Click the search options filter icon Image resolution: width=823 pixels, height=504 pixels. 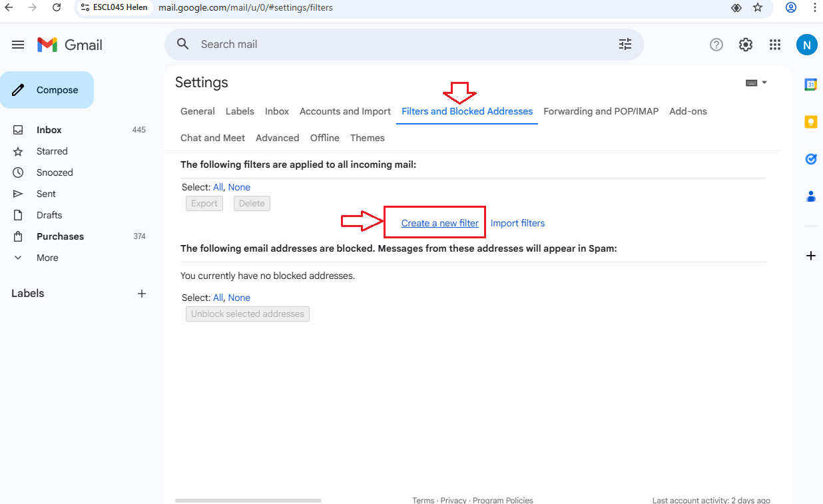point(625,44)
